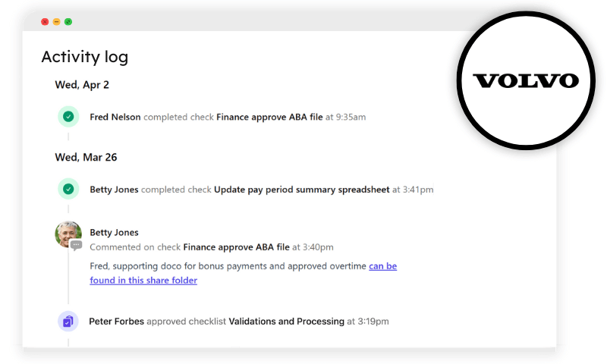Close the window with the red button
Screen dimensions: 607x364
[45, 22]
